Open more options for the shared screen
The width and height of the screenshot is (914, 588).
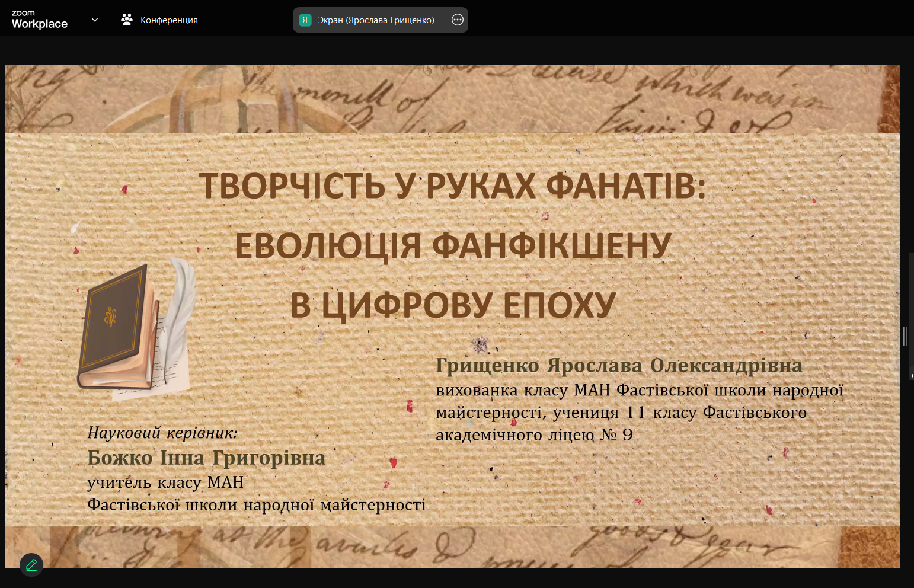click(457, 20)
